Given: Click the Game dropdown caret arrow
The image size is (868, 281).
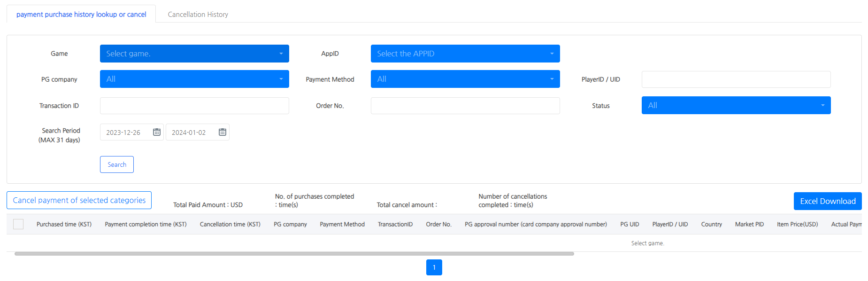Looking at the screenshot, I should [x=281, y=54].
